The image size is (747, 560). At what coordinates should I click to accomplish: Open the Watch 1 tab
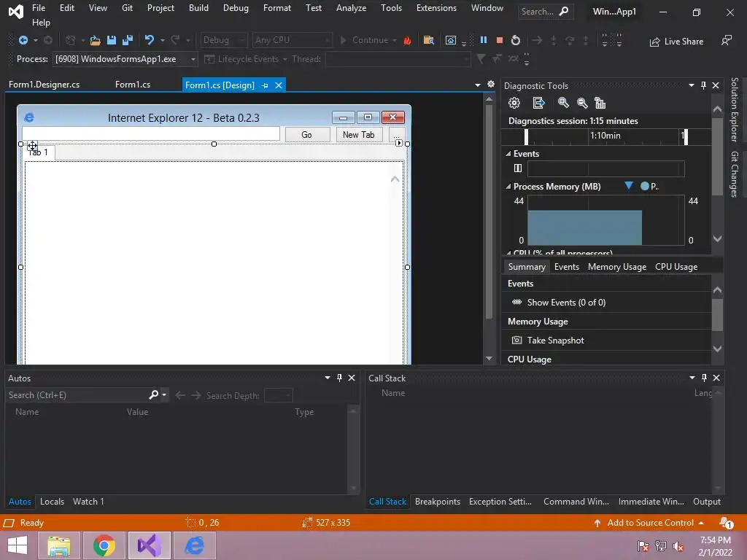[x=88, y=502]
